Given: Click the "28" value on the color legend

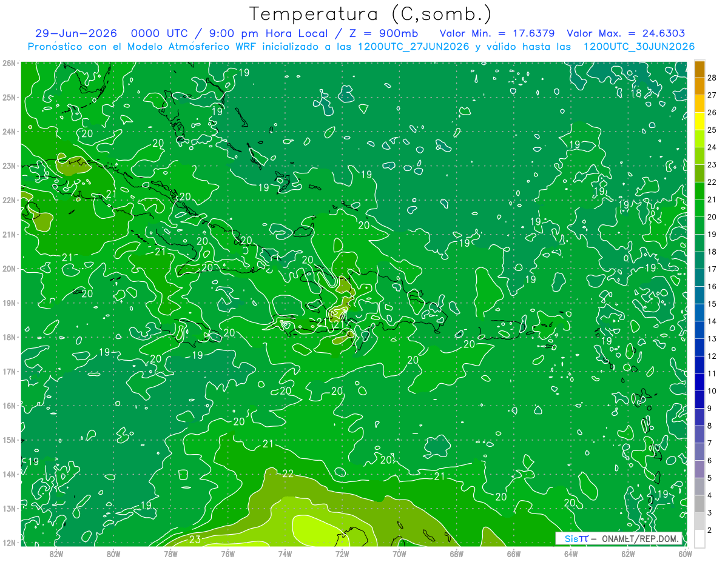Looking at the screenshot, I should pos(712,78).
